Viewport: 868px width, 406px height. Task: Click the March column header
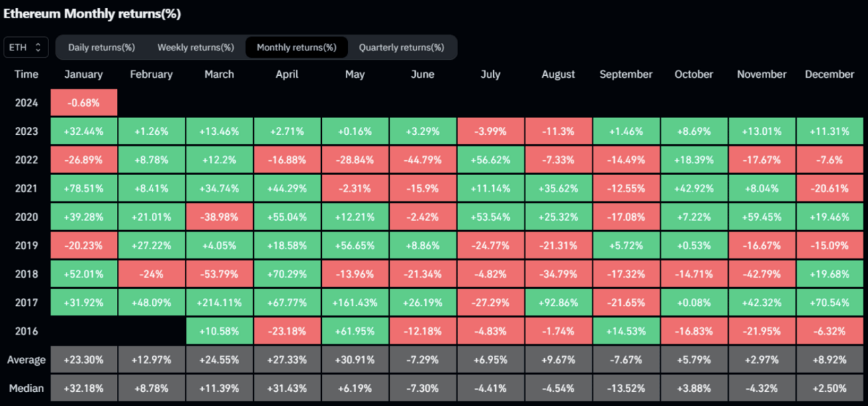tap(219, 74)
